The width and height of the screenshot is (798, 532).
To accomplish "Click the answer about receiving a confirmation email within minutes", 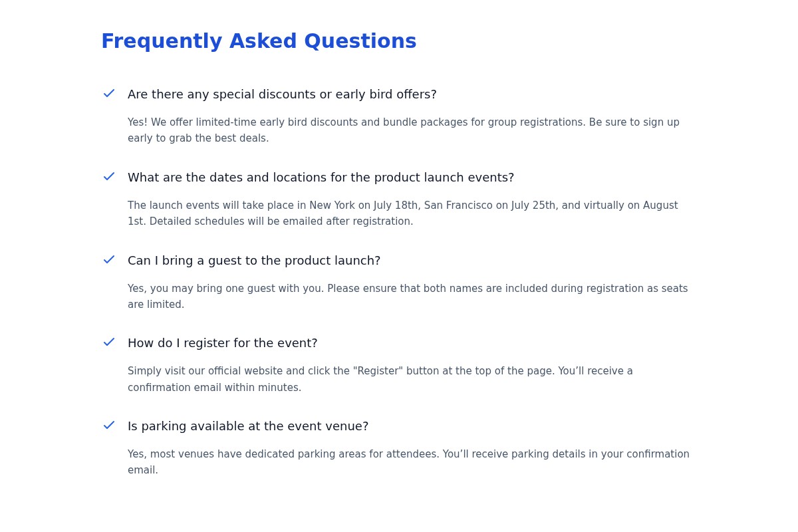I will click(x=380, y=379).
